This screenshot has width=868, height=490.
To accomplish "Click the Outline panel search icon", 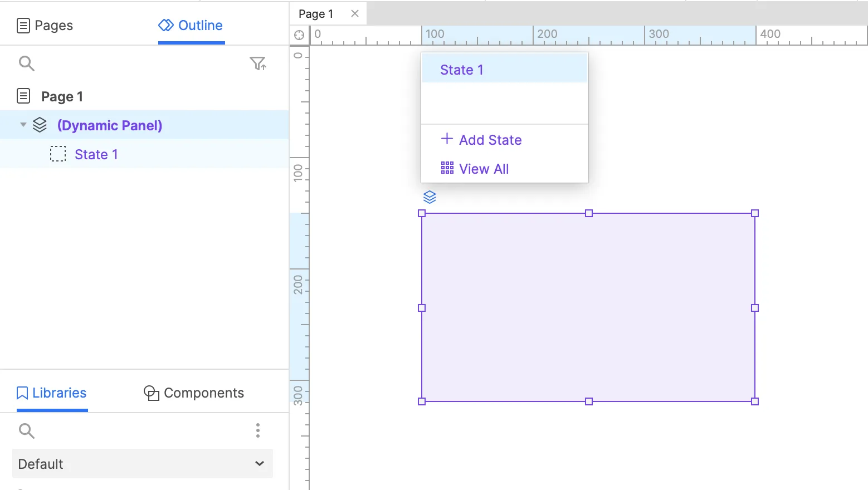I will tap(26, 63).
